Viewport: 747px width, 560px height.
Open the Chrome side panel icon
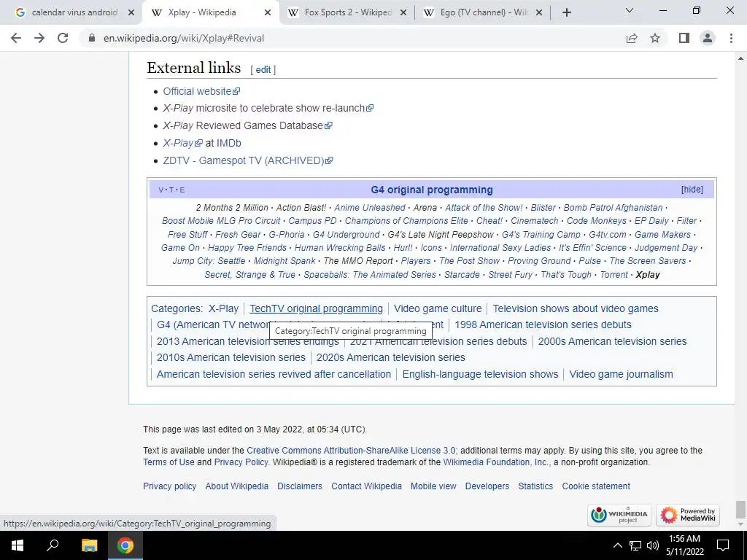684,38
